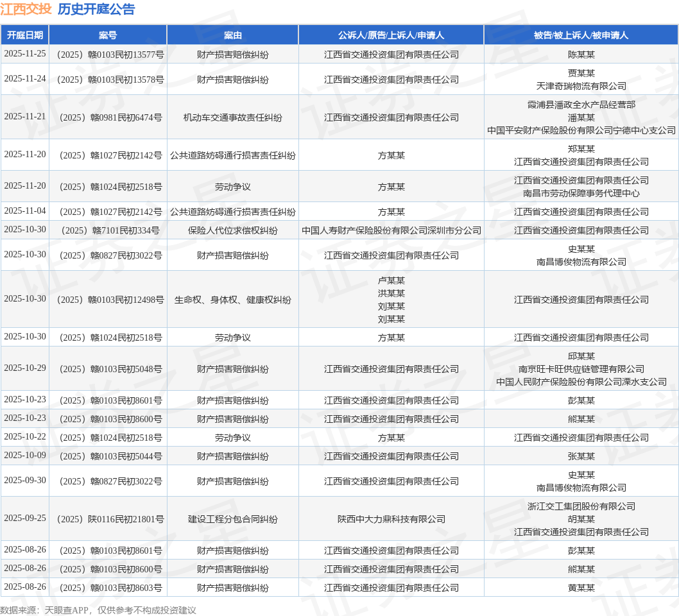Click case number 陕0116民初21801号
The height and width of the screenshot is (616, 679).
point(110,519)
